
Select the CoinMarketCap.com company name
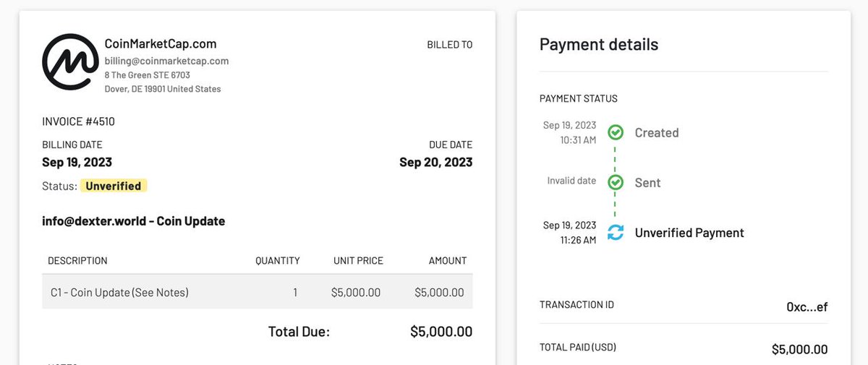point(161,43)
